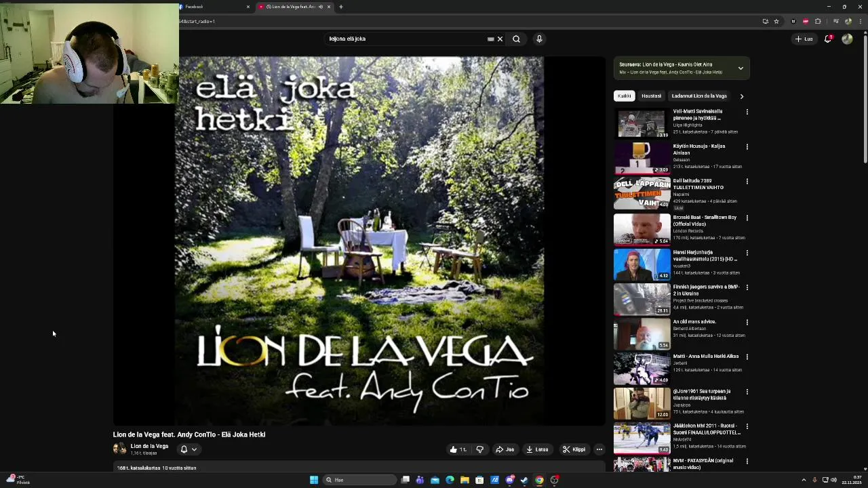868x488 pixels.
Task: Clear the search box with the X
Action: point(500,39)
